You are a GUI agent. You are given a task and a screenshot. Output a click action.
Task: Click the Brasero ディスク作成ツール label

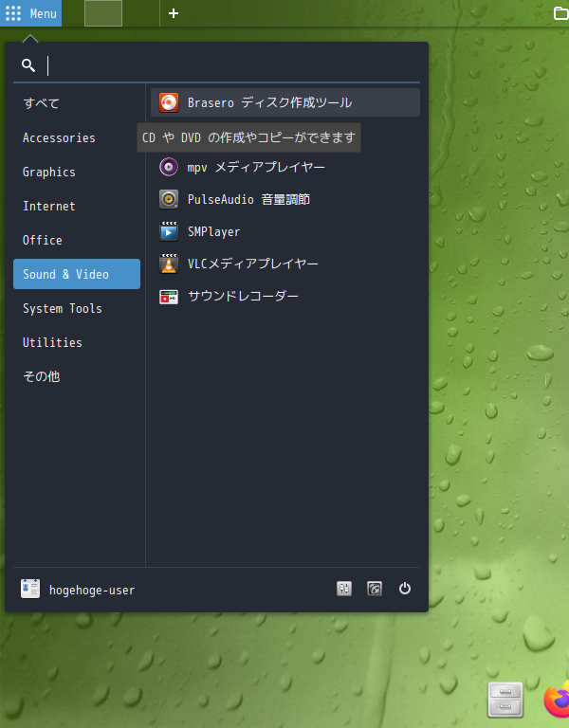(269, 102)
